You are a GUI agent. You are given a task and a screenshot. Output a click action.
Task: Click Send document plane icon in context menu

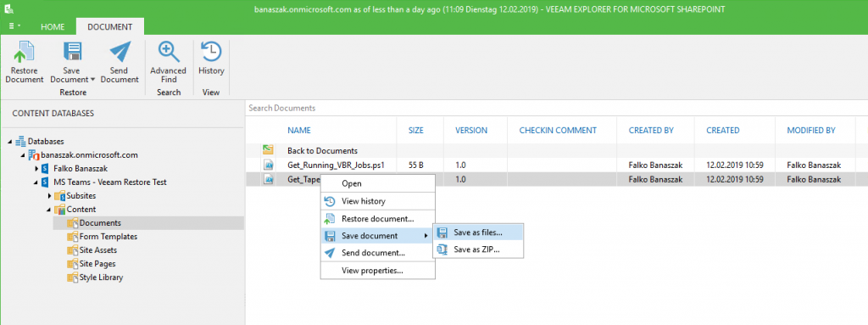click(330, 253)
